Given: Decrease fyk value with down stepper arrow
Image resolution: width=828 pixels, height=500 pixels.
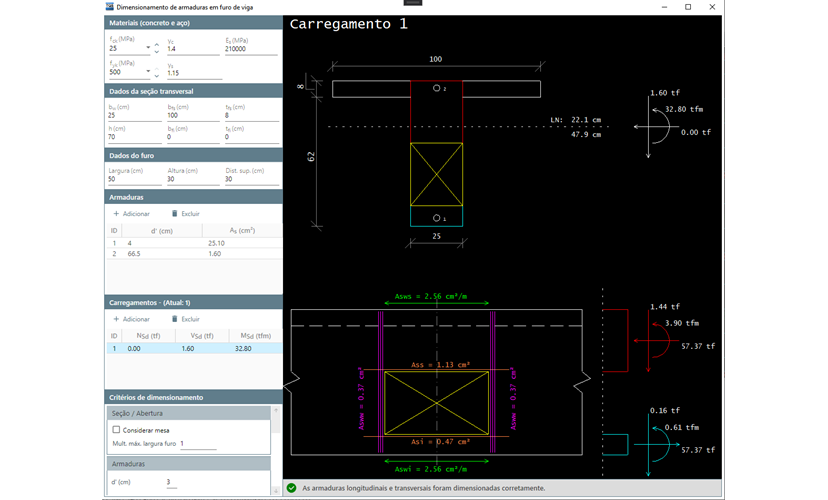Looking at the screenshot, I should [x=156, y=75].
